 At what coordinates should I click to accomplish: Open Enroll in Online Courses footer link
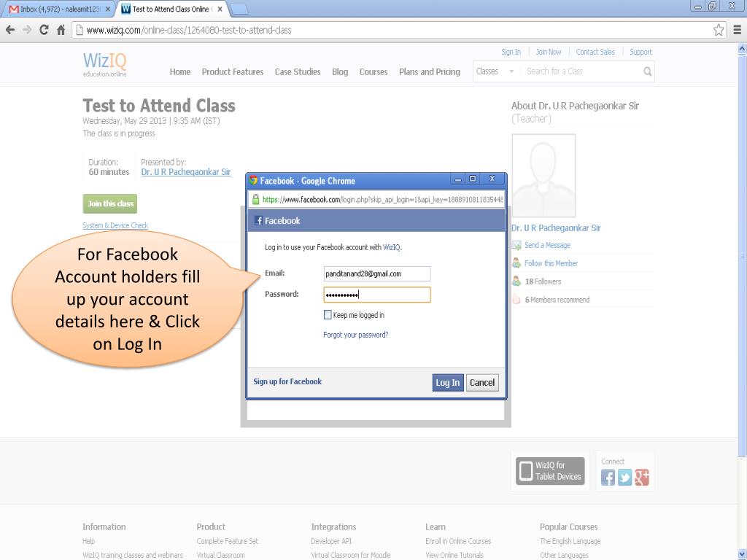pyautogui.click(x=458, y=541)
